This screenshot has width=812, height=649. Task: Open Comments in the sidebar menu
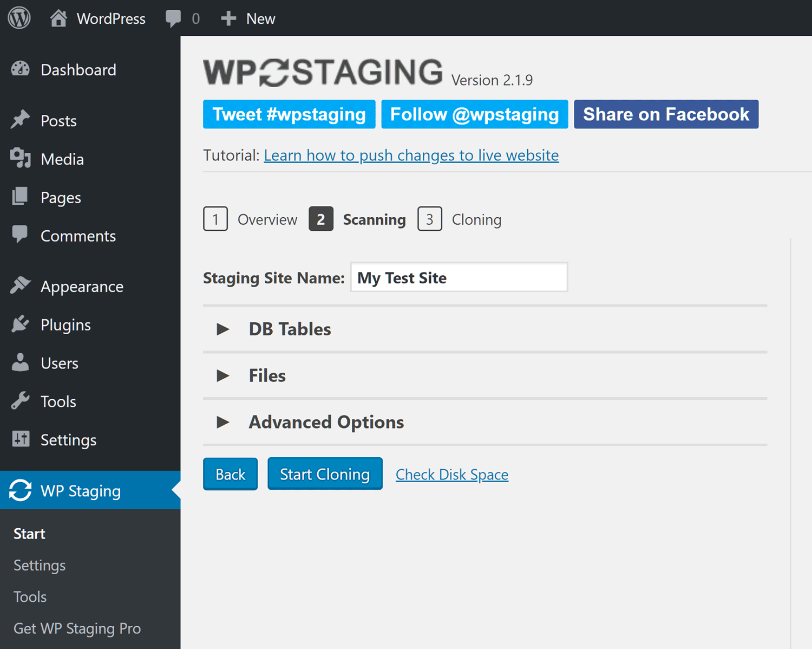[78, 236]
